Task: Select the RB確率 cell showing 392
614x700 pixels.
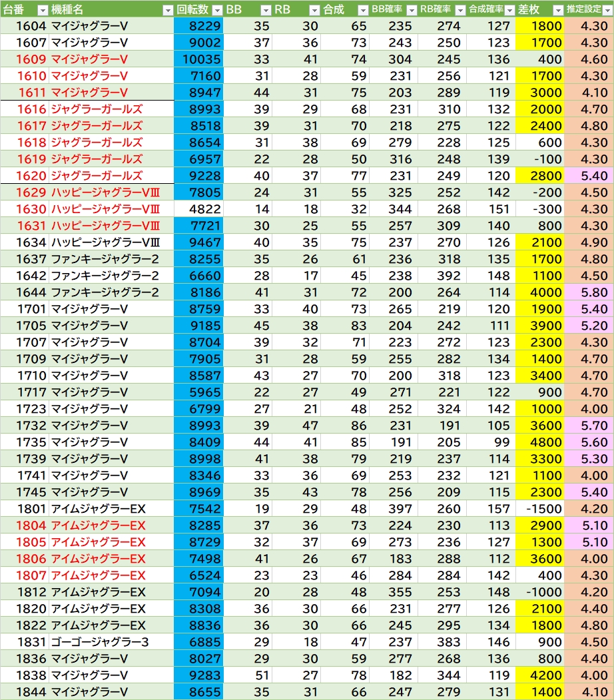Action: coord(442,276)
